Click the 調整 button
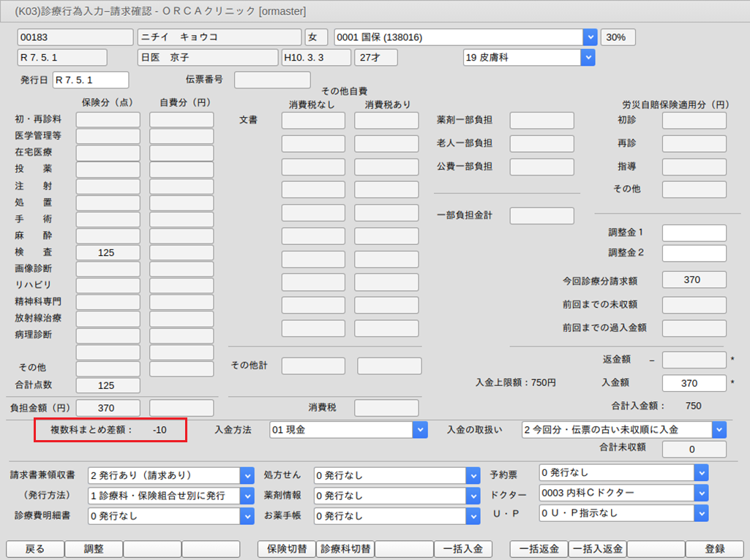The image size is (750, 560). pyautogui.click(x=94, y=549)
